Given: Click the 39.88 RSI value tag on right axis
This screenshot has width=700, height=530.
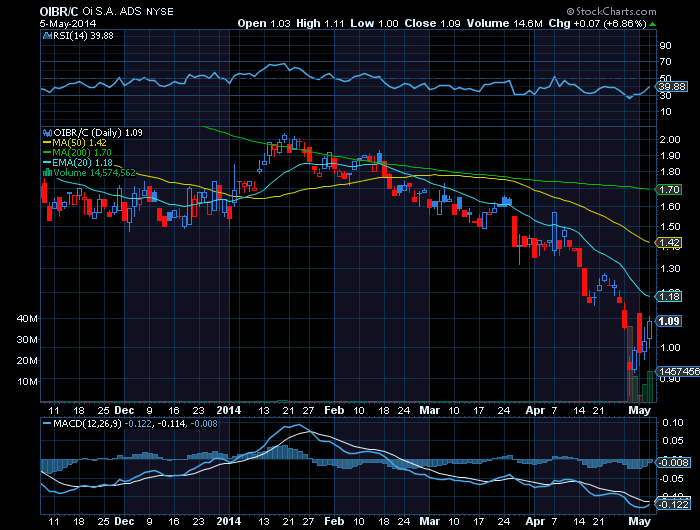Looking at the screenshot, I should coord(671,87).
